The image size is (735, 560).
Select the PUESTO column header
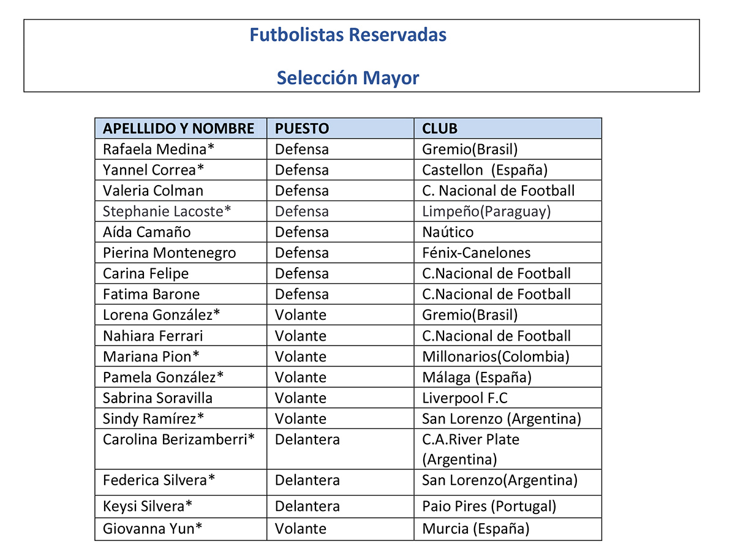pos(341,129)
